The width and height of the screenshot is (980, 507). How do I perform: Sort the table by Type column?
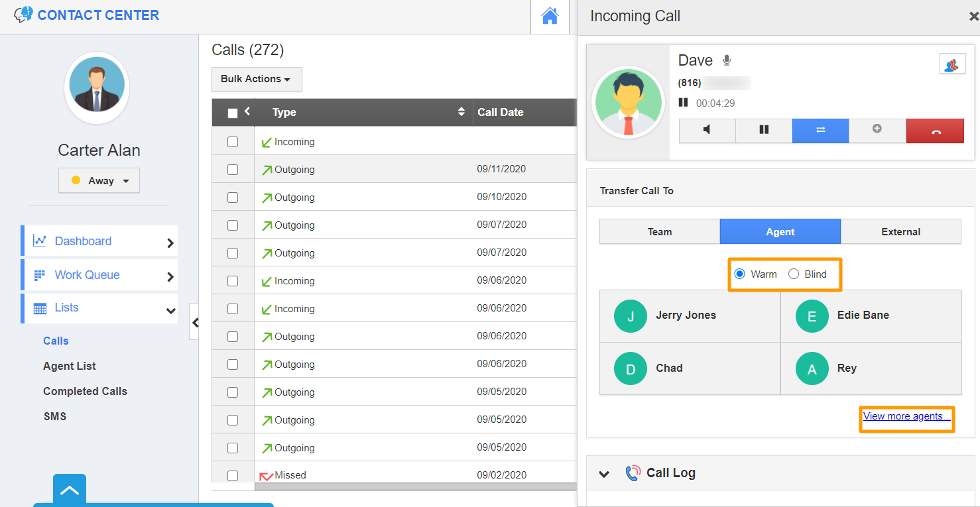(461, 112)
